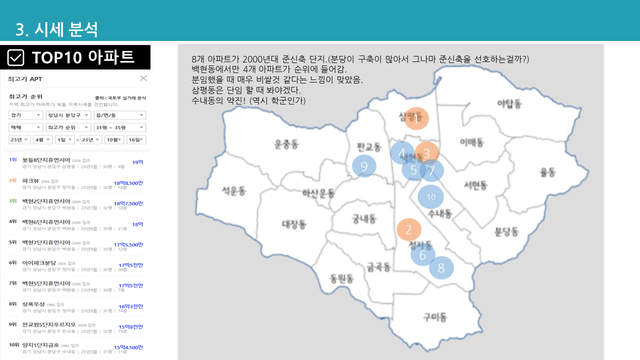Click the blue map marker numbered 9

coord(364,166)
